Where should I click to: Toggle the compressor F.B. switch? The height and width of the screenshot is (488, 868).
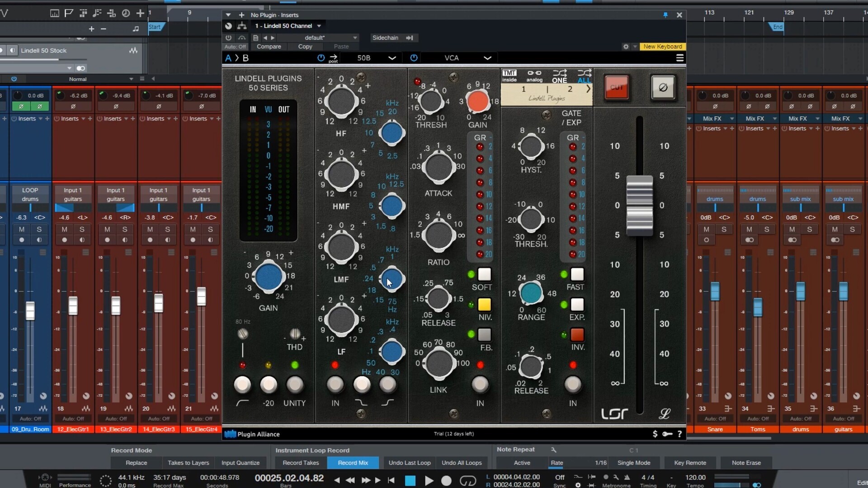pyautogui.click(x=484, y=335)
